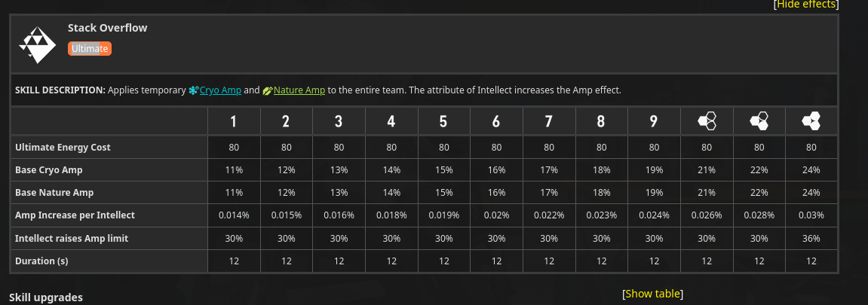Click the 0.03% Amp Increase cell

click(x=811, y=215)
